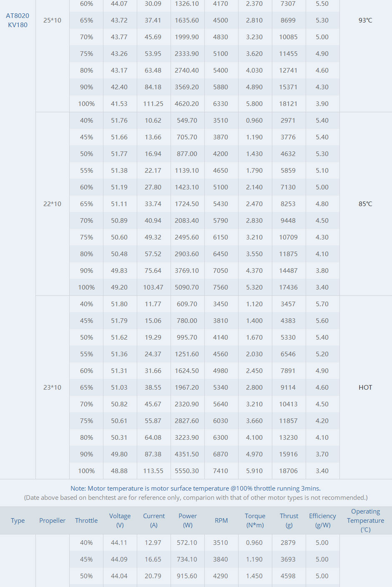Select the 23*10 propeller cell
The image size is (392, 587).
tap(52, 387)
